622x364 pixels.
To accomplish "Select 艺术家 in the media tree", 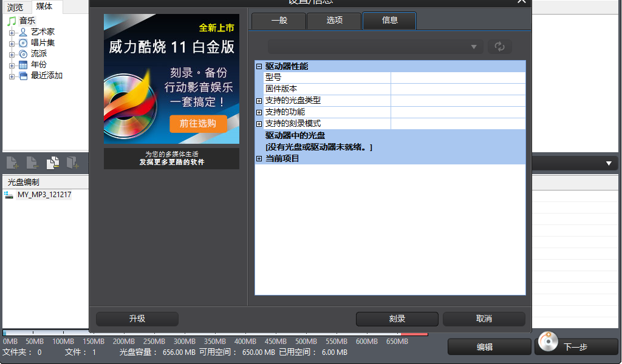I will 43,32.
